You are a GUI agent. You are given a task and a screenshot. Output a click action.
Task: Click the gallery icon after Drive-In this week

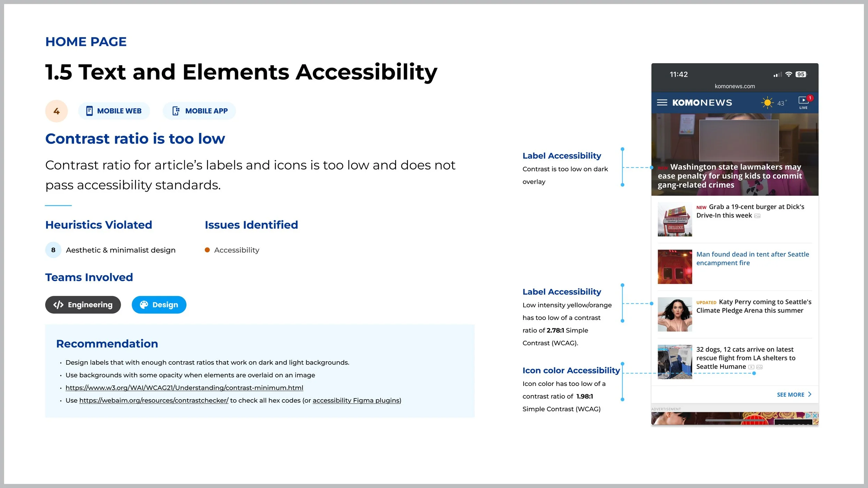coord(757,216)
